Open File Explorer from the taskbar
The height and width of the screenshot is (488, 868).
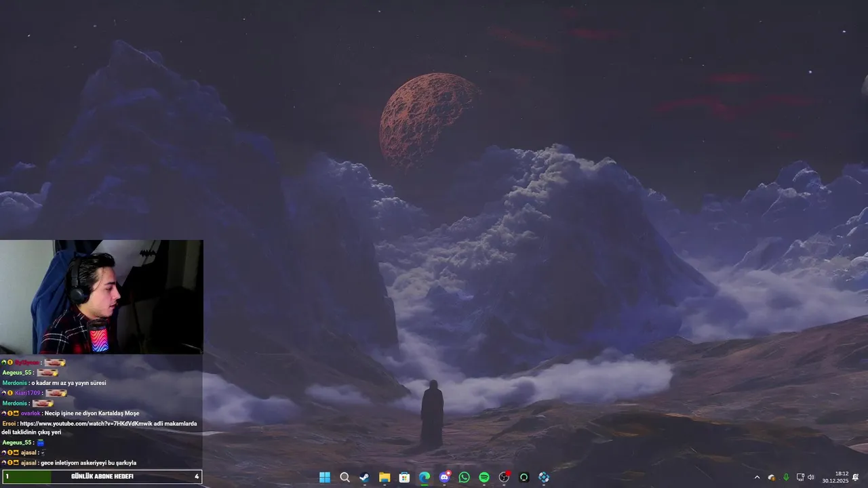pyautogui.click(x=384, y=477)
